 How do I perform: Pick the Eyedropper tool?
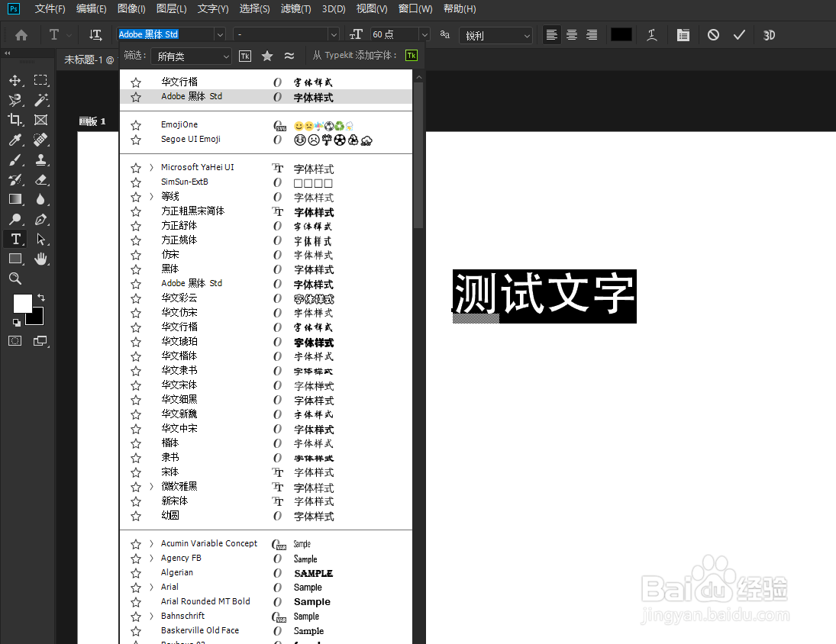pos(15,140)
